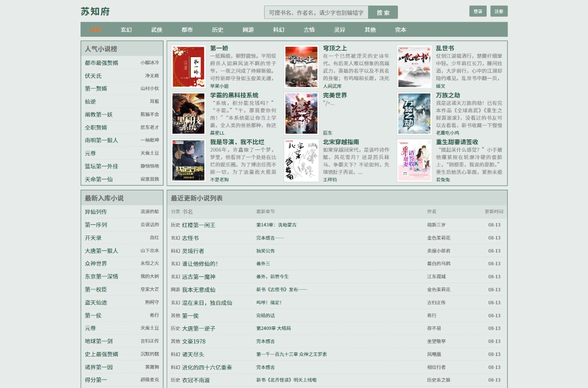The image size is (588, 388).
Task: Select the 完美世界 book cover
Action: click(301, 114)
